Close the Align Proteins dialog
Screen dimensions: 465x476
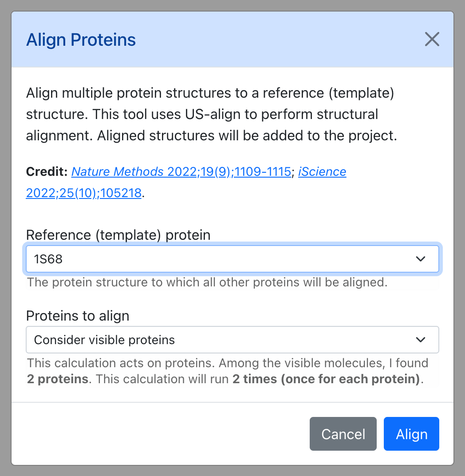432,39
